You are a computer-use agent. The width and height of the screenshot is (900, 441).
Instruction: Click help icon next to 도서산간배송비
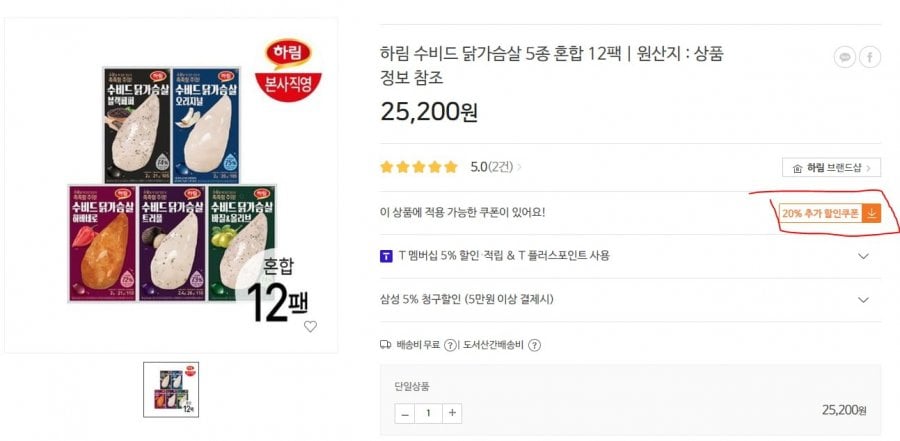pyautogui.click(x=534, y=345)
